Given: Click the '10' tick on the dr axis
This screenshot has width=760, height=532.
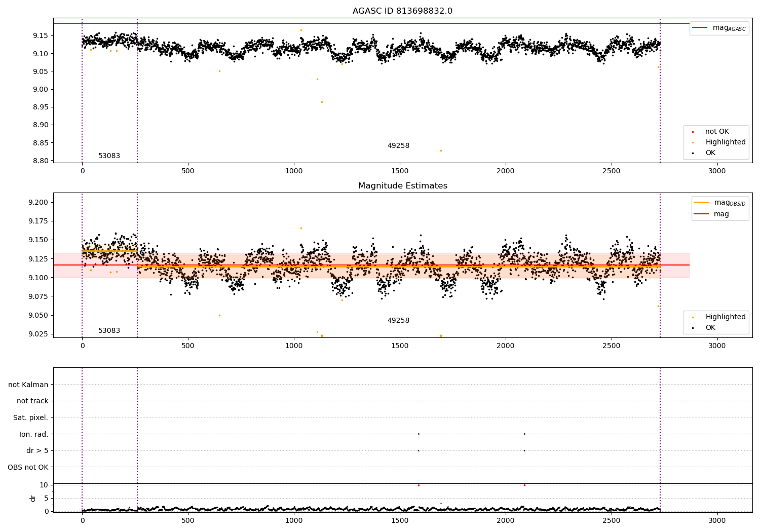Looking at the screenshot, I should [x=44, y=485].
